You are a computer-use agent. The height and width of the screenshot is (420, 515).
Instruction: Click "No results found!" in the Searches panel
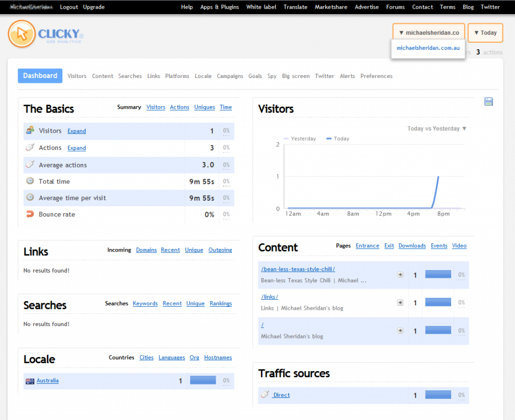46,324
